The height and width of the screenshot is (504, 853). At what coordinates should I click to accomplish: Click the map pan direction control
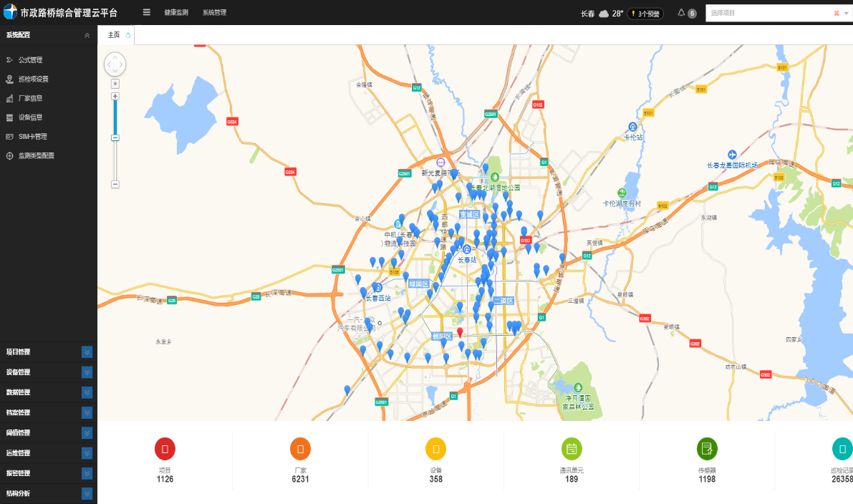click(x=115, y=64)
